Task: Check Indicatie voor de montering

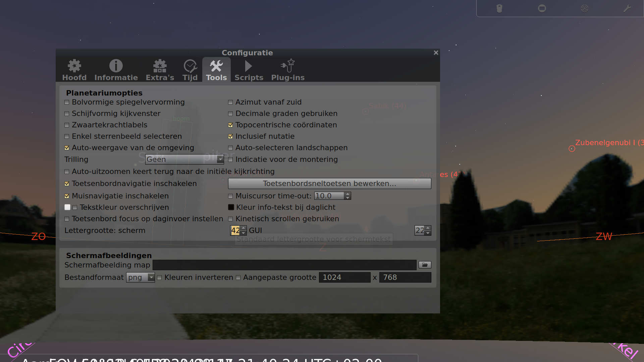Action: 230,160
